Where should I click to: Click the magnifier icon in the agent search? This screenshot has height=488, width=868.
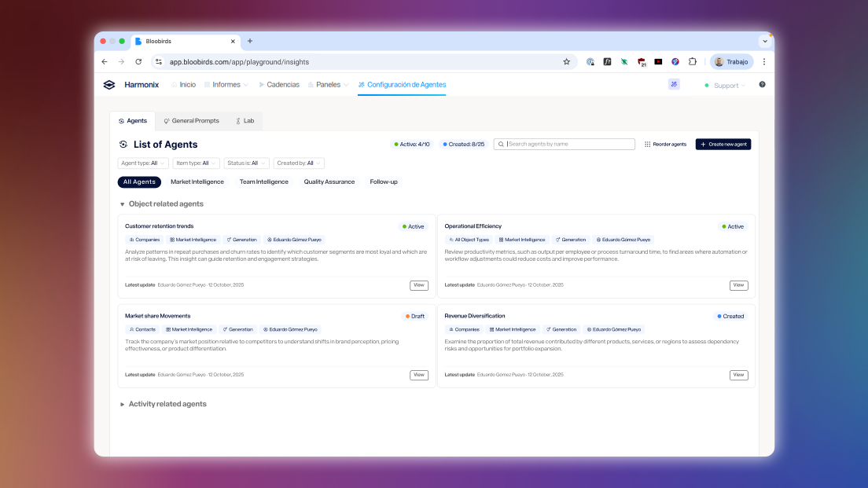point(501,145)
